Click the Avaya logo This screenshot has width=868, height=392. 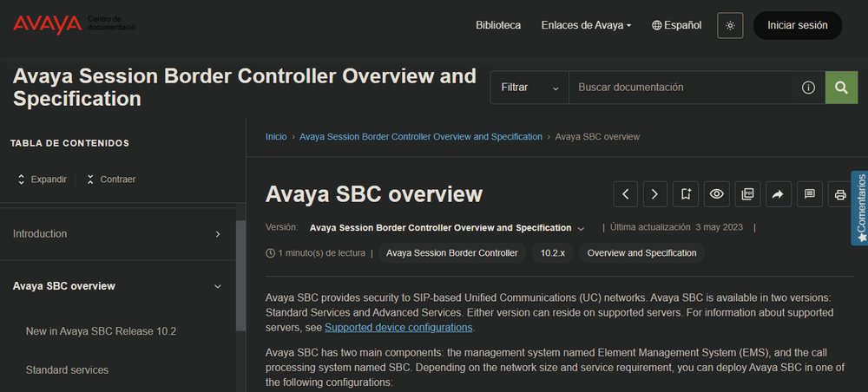click(47, 24)
